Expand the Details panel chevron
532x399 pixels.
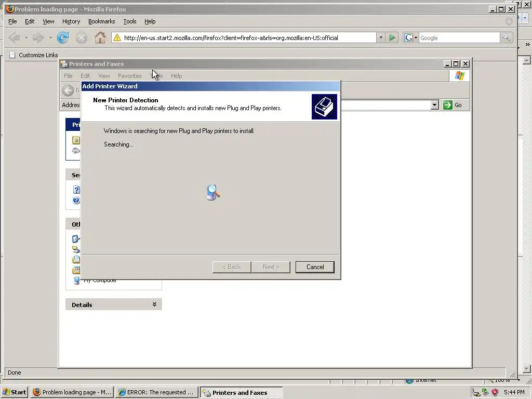click(154, 304)
